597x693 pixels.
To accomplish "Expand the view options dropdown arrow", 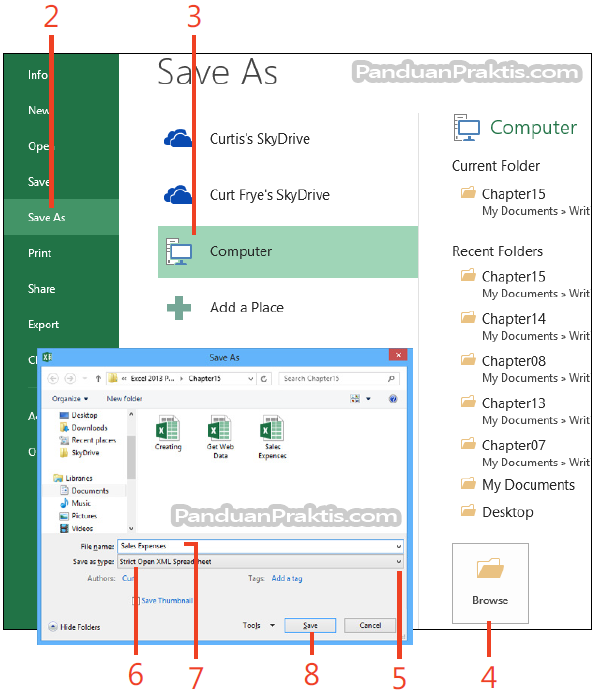I will pyautogui.click(x=368, y=399).
